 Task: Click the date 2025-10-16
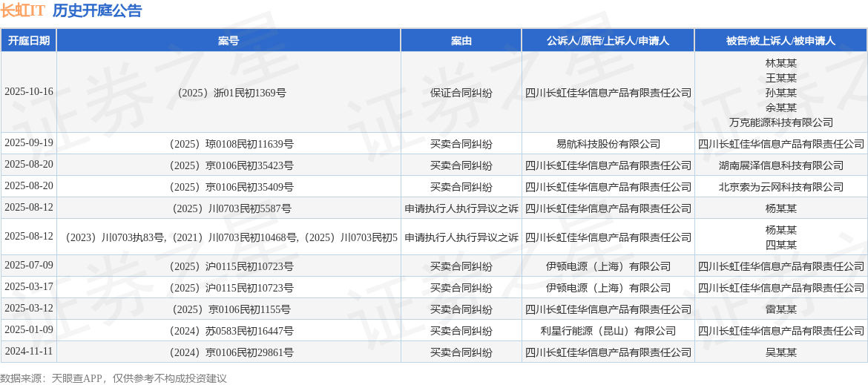click(29, 92)
